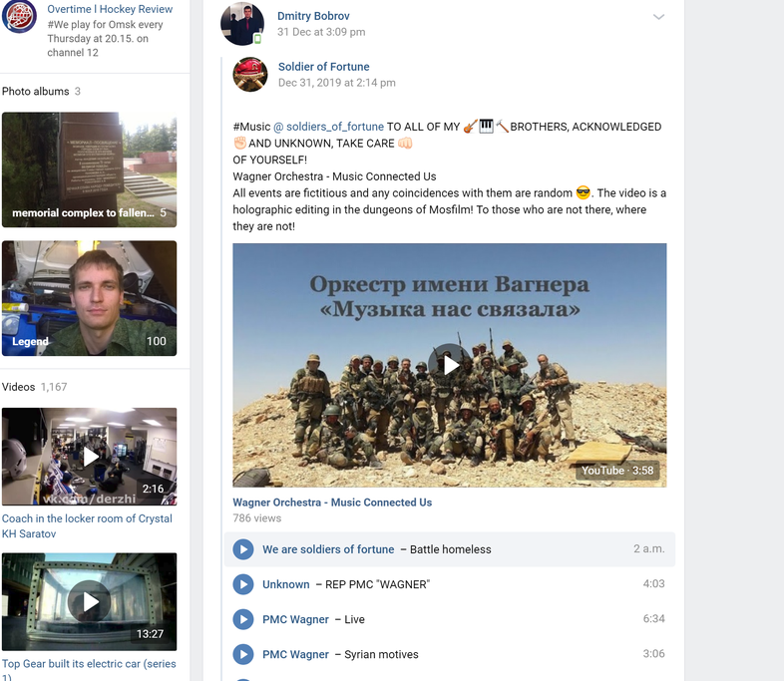Viewport: 784px width, 681px height.
Task: Play Top Gear electric car video thumbnail
Action: [89, 601]
